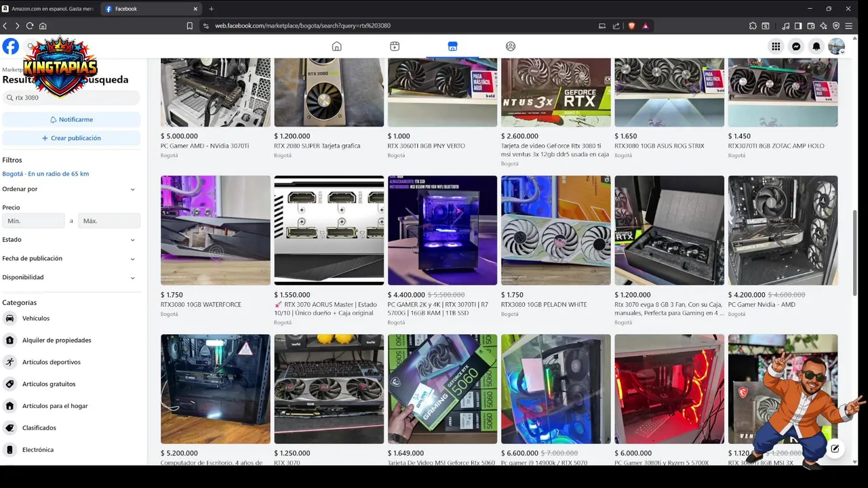Select the Clasificados category
The height and width of the screenshot is (488, 868).
coord(71,428)
